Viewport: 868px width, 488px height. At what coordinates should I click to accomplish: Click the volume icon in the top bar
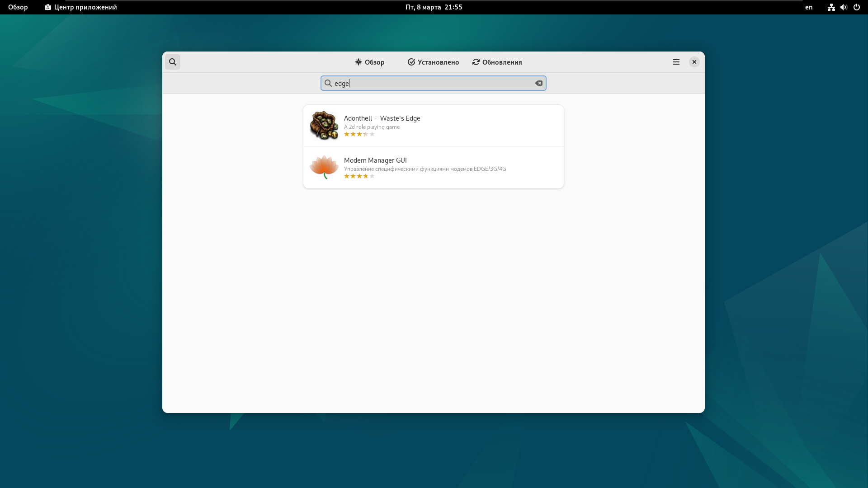tap(844, 7)
